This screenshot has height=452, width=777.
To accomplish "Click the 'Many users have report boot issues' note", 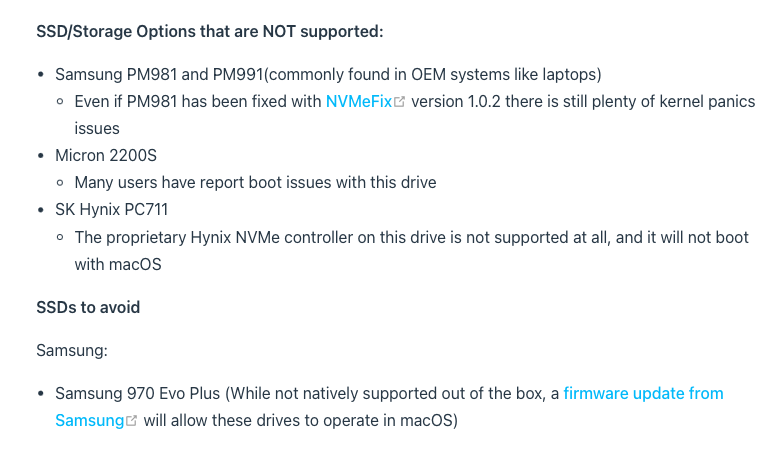I will [x=255, y=183].
